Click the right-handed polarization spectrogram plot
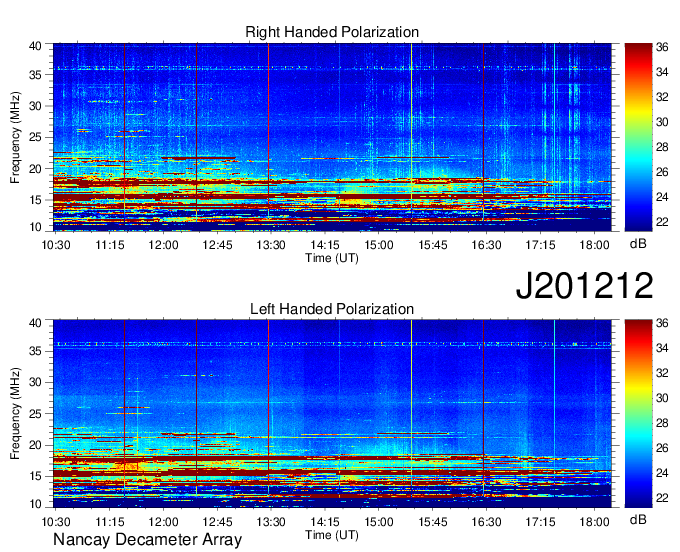This screenshot has width=680, height=552. (x=332, y=137)
